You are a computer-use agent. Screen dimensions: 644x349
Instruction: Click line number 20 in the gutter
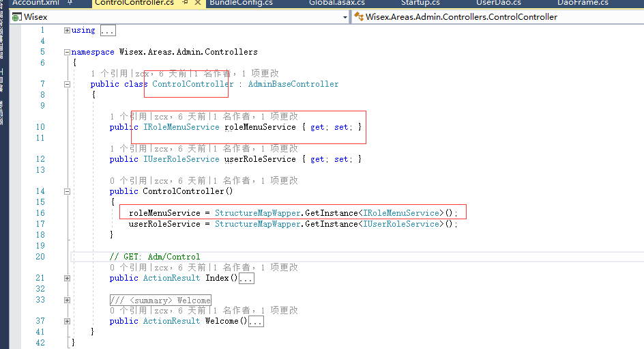click(x=40, y=257)
